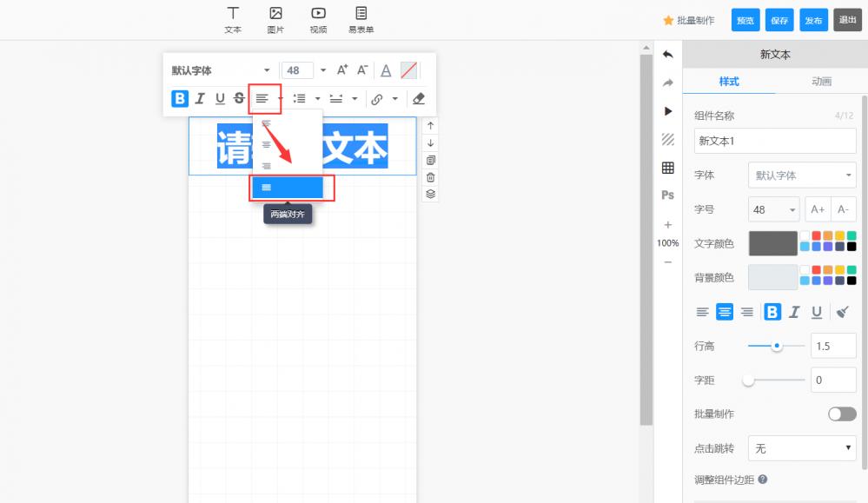The image size is (868, 503).
Task: Toggle bold B in the style panel
Action: (x=772, y=312)
